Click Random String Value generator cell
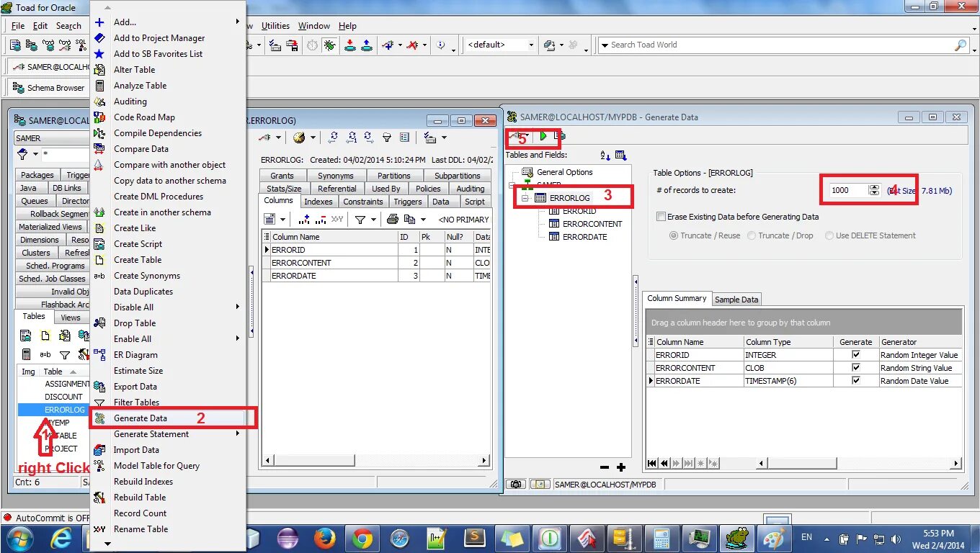 (919, 368)
